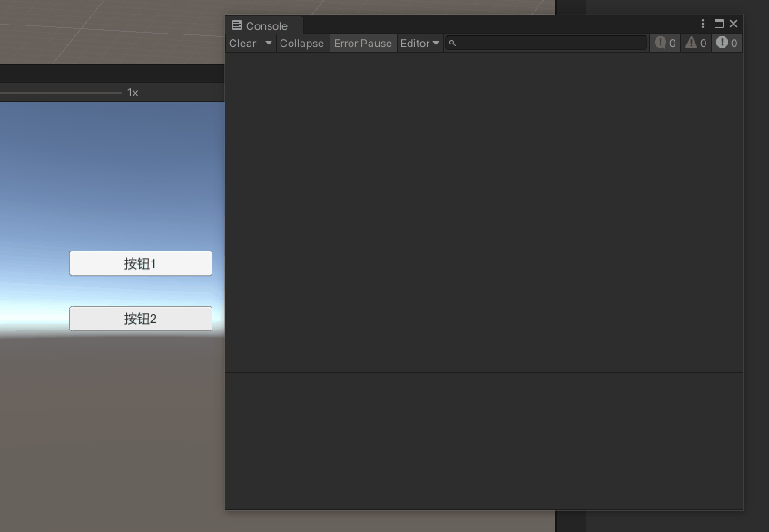The height and width of the screenshot is (532, 769).
Task: Open the 1x scale dropdown in Game view
Action: click(132, 92)
